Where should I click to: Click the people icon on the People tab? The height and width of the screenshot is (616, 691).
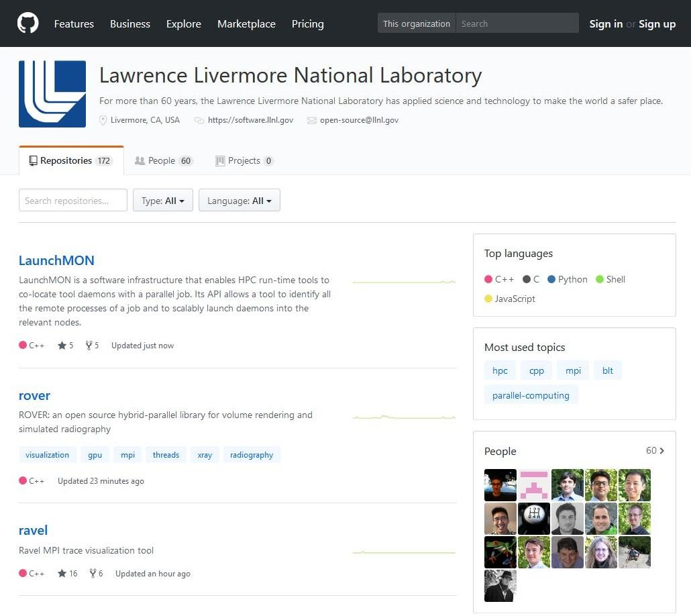[140, 160]
